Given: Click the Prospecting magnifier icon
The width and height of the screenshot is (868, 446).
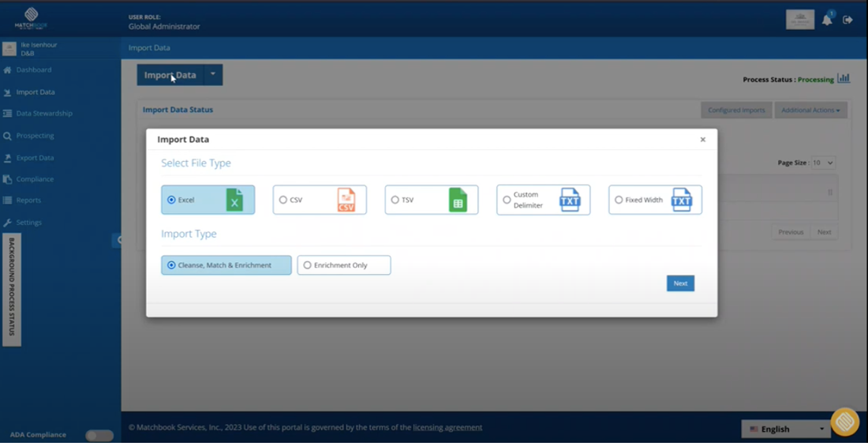Looking at the screenshot, I should (x=7, y=136).
